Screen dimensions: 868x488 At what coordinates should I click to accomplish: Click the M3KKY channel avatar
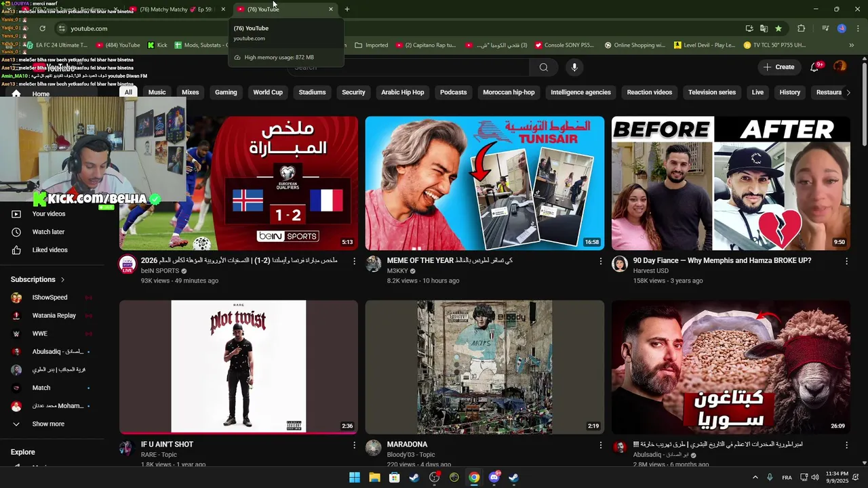click(374, 264)
